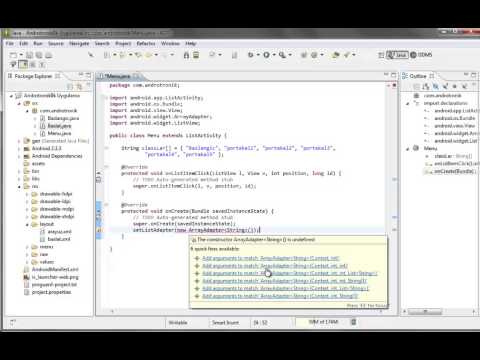
Task: Click the Save All toolbar icon
Action: pyautogui.click(x=39, y=55)
